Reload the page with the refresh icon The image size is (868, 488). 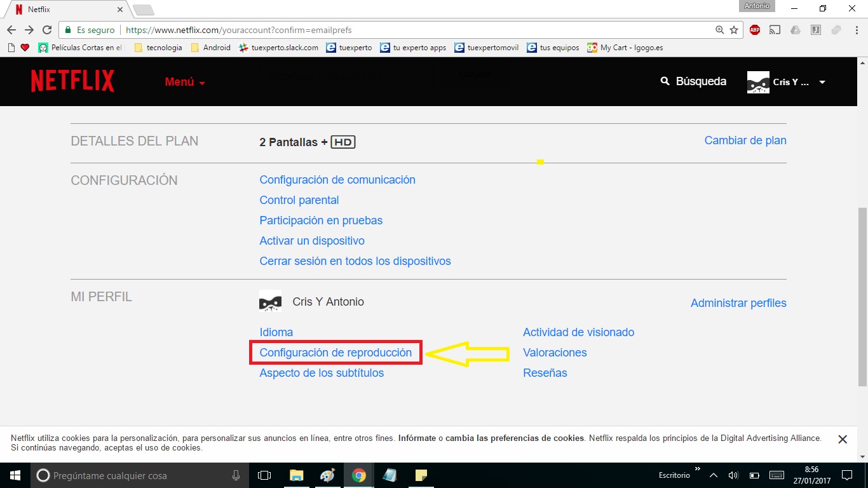pos(46,30)
